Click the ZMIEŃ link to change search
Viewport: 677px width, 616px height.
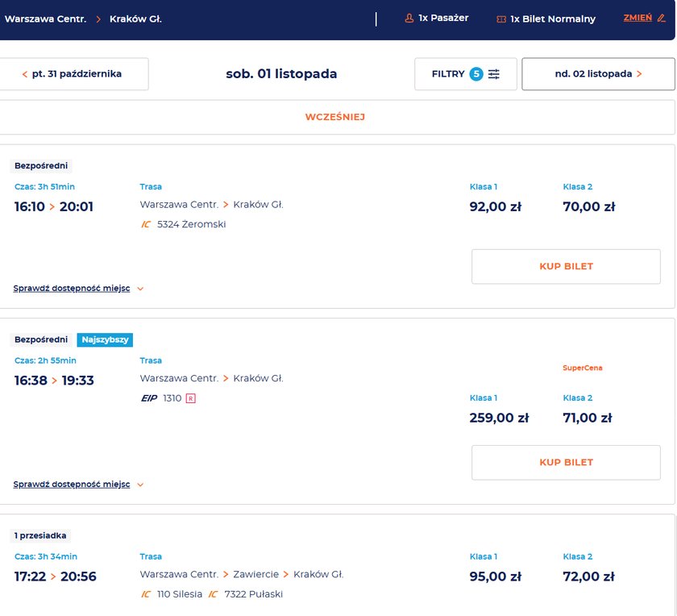(638, 18)
